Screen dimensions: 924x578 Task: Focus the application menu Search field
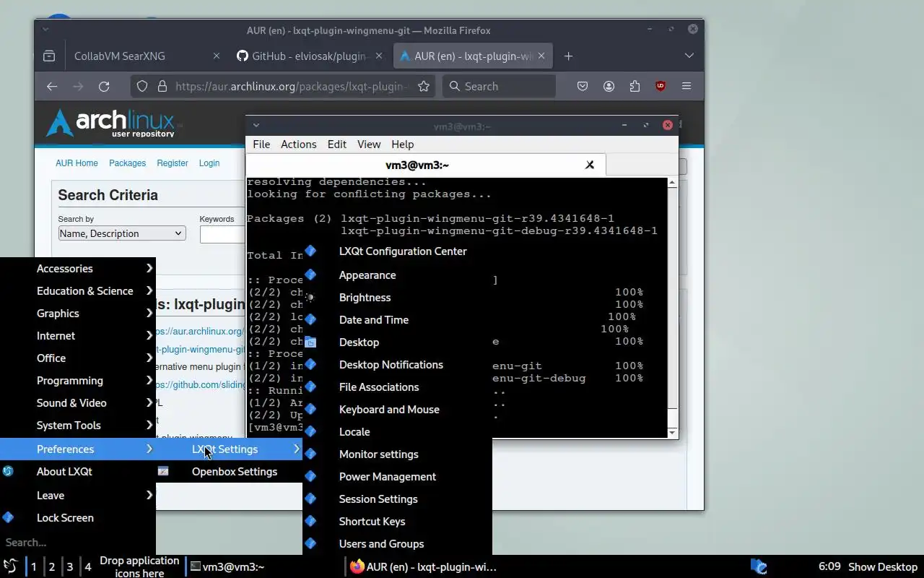pos(78,543)
